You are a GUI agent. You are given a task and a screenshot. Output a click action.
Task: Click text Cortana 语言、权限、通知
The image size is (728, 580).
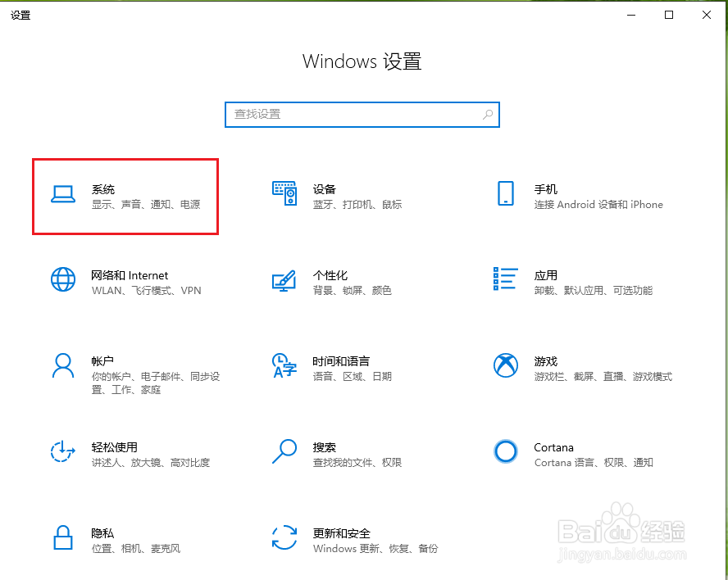click(594, 463)
